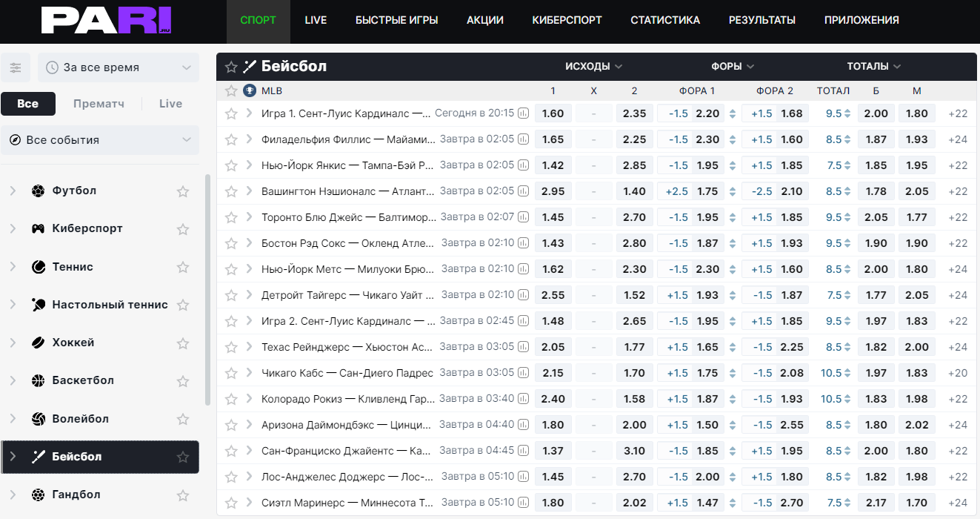
Task: Adjust the handicap stepper for Колорадо Рокиз
Action: (733, 399)
